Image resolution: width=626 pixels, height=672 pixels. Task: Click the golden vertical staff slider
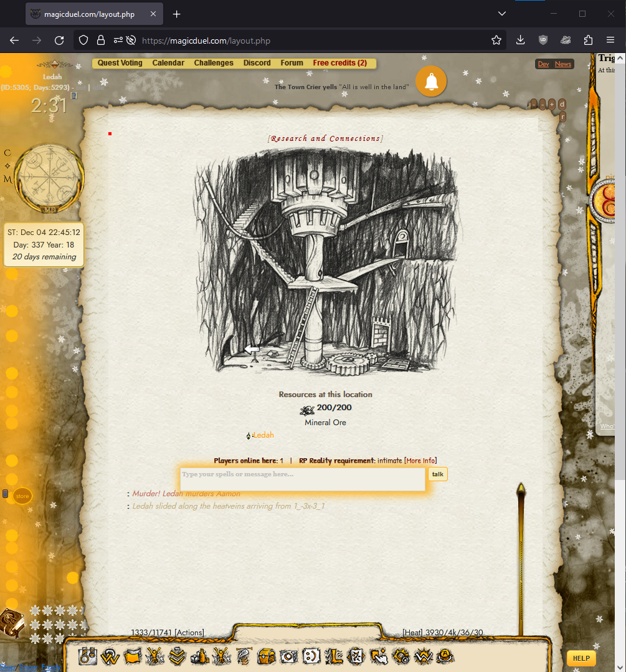click(x=521, y=559)
